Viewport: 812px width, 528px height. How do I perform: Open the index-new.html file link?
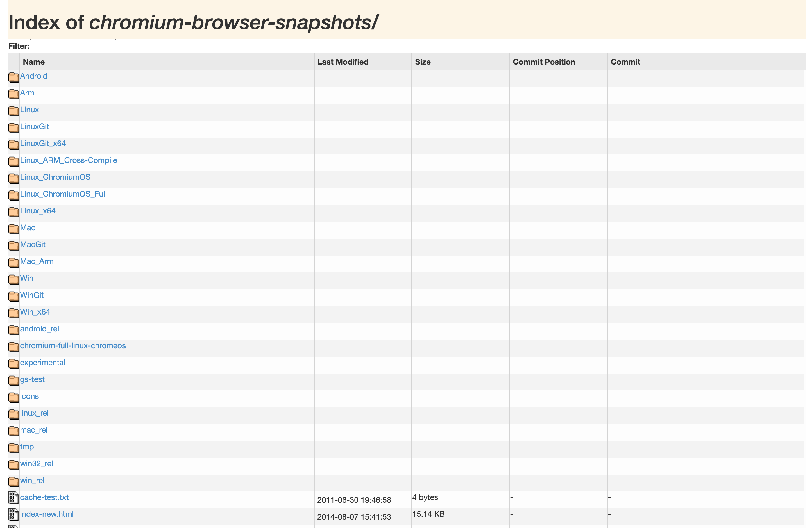point(47,514)
